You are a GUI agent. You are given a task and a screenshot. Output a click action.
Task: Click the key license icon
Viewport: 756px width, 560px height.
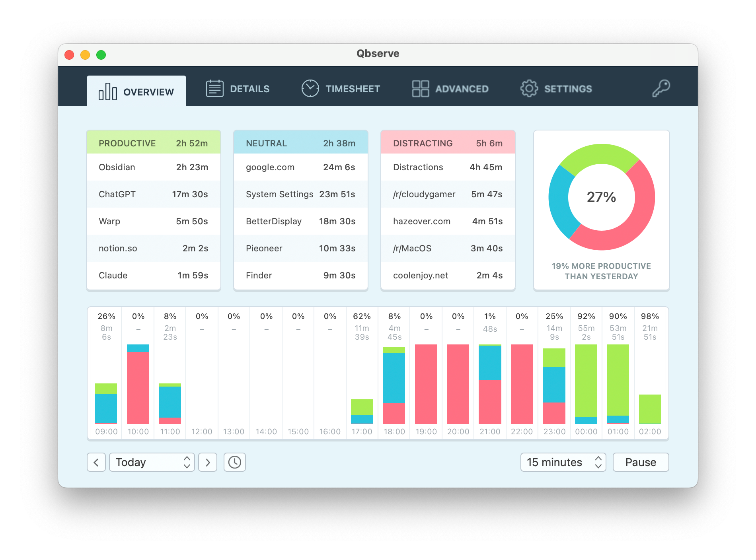click(x=661, y=88)
